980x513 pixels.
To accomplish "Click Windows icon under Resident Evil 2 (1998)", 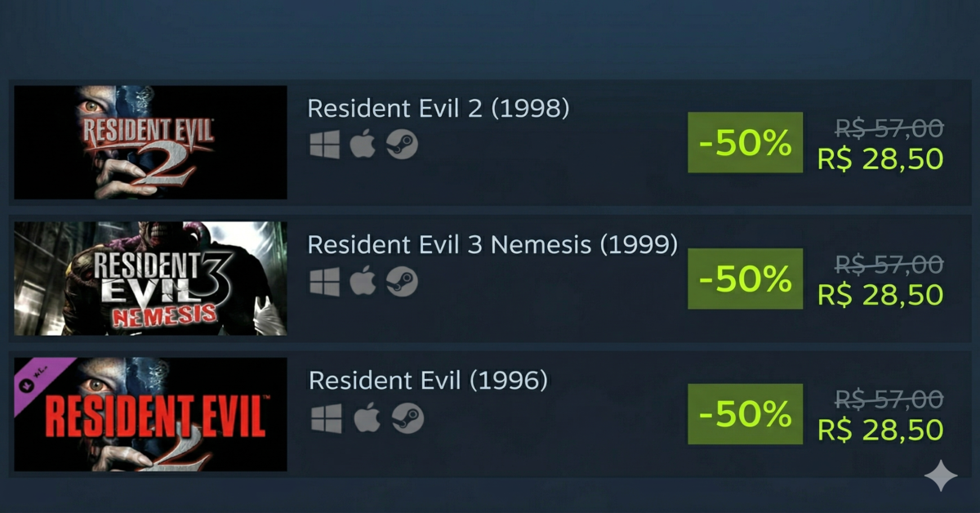I will (324, 145).
